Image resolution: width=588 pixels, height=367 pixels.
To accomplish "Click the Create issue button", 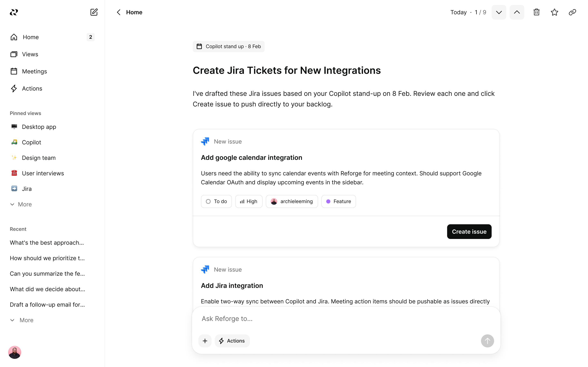I will pyautogui.click(x=469, y=232).
